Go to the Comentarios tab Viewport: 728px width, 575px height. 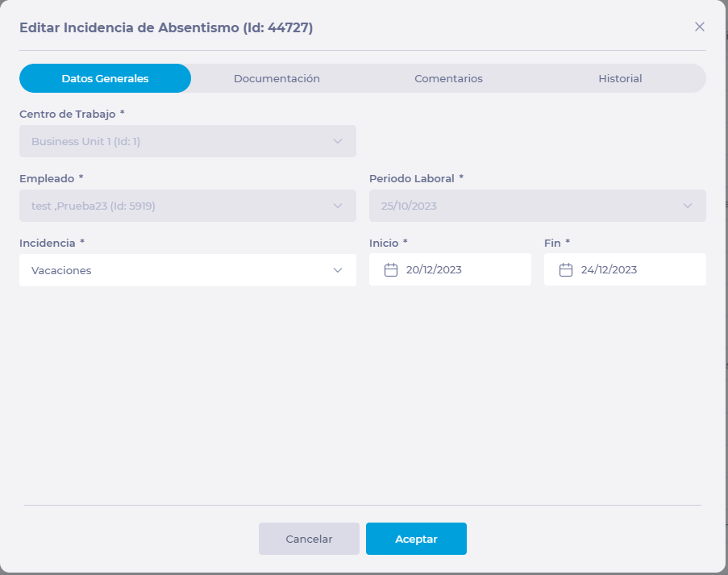(x=448, y=78)
